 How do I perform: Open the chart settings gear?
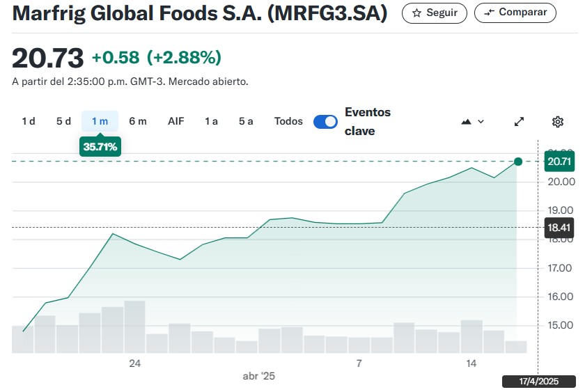(557, 122)
